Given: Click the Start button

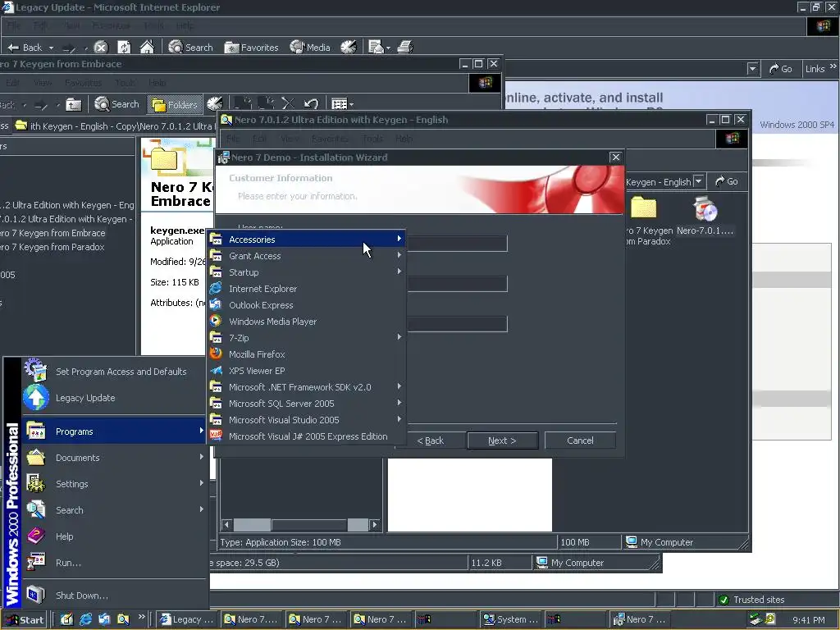Looking at the screenshot, I should [25, 620].
